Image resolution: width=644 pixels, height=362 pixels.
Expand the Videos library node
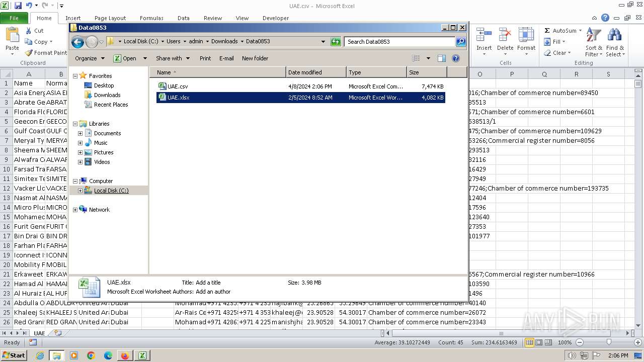point(80,162)
